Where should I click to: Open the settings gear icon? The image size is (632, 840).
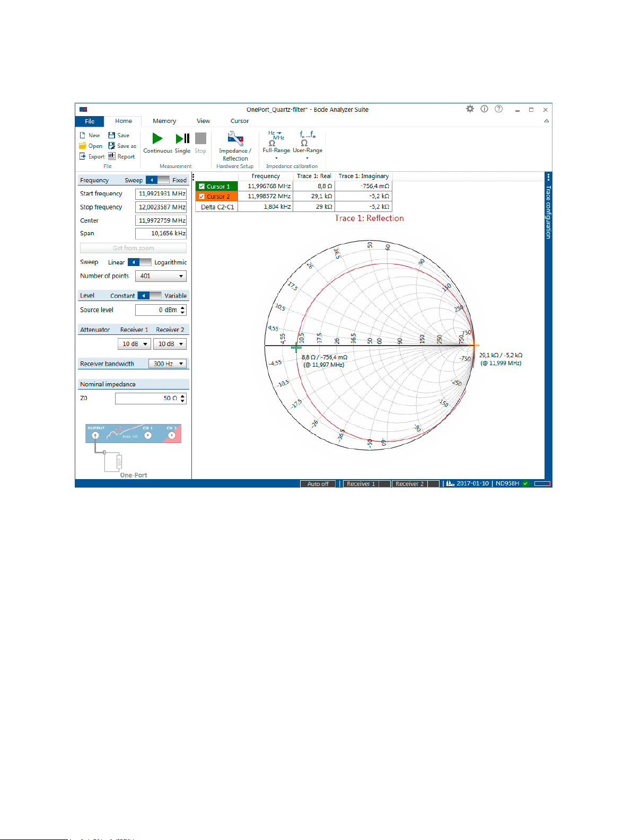pyautogui.click(x=470, y=109)
